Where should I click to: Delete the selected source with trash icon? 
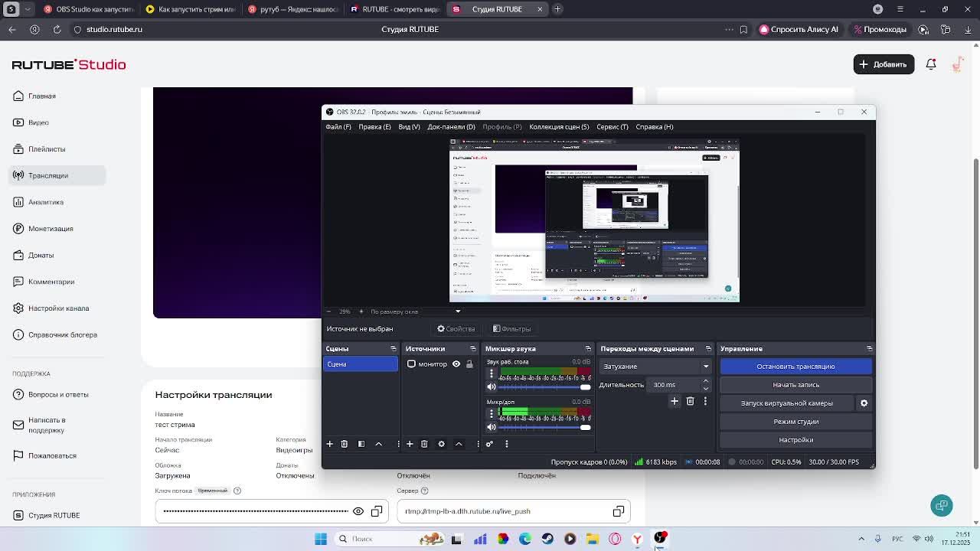point(424,444)
